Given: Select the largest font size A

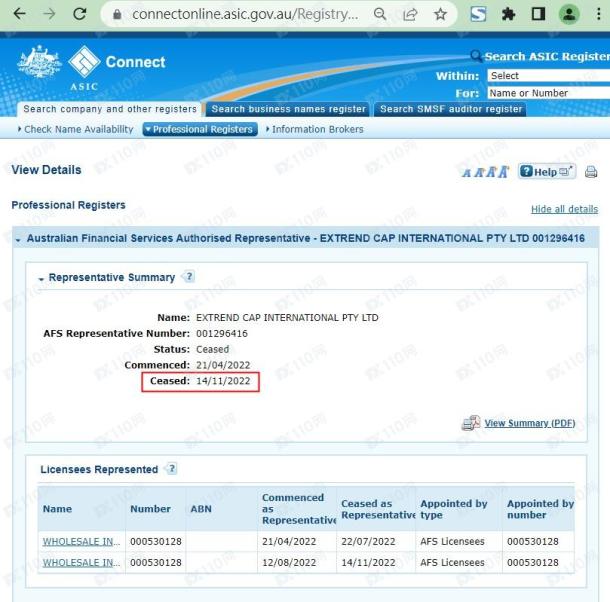Looking at the screenshot, I should [504, 172].
